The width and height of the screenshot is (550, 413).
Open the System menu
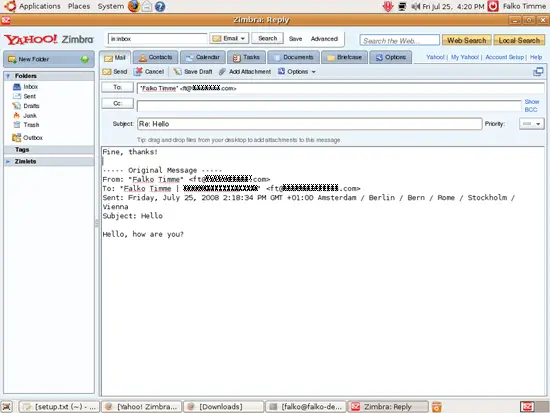[110, 6]
